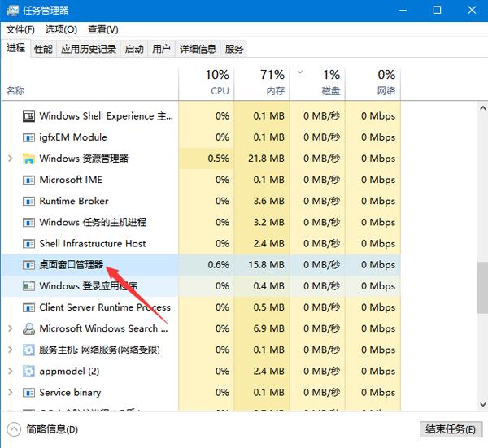The width and height of the screenshot is (488, 448).
Task: Select the Runtime Broker row name
Action: coord(74,202)
